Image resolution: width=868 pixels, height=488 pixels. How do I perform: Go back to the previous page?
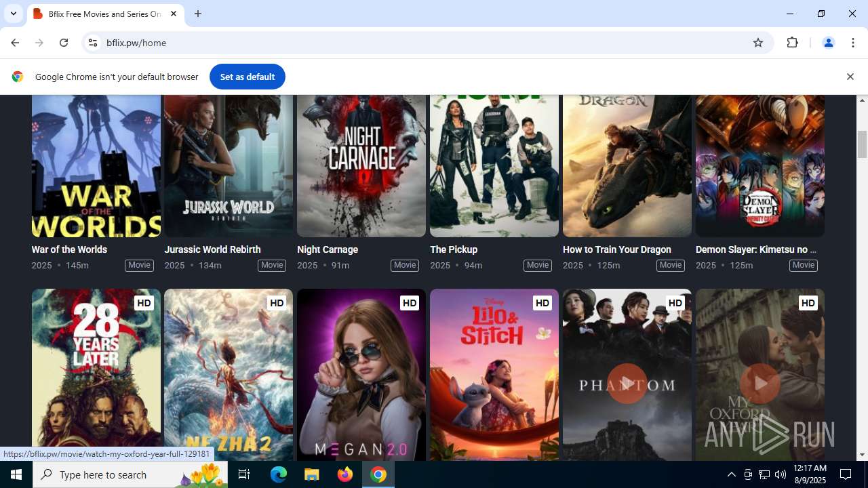pos(15,43)
